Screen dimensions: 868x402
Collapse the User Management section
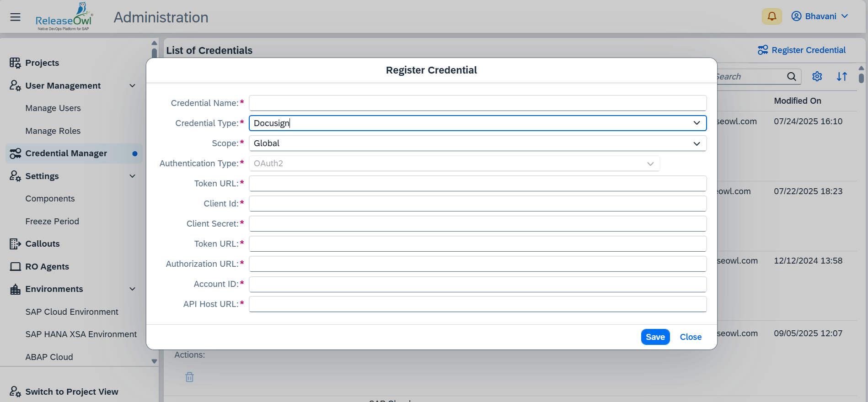tap(132, 86)
